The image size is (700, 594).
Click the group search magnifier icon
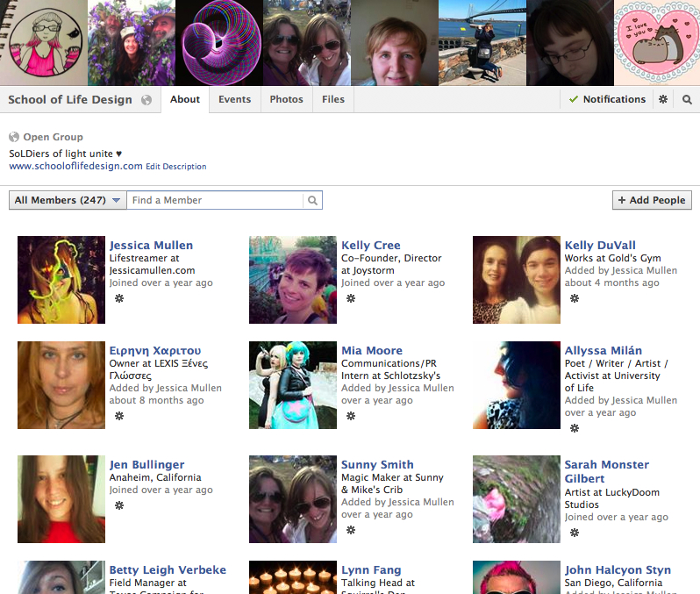(687, 99)
